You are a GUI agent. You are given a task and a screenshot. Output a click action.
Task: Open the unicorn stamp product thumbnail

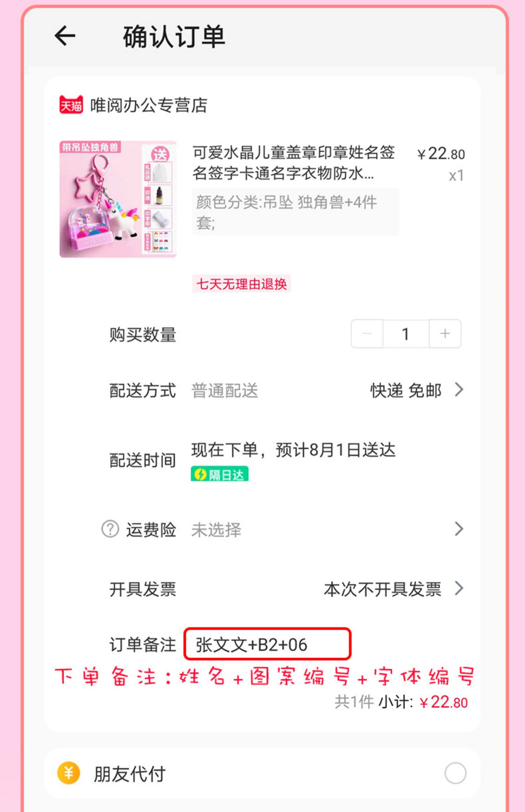tap(118, 199)
